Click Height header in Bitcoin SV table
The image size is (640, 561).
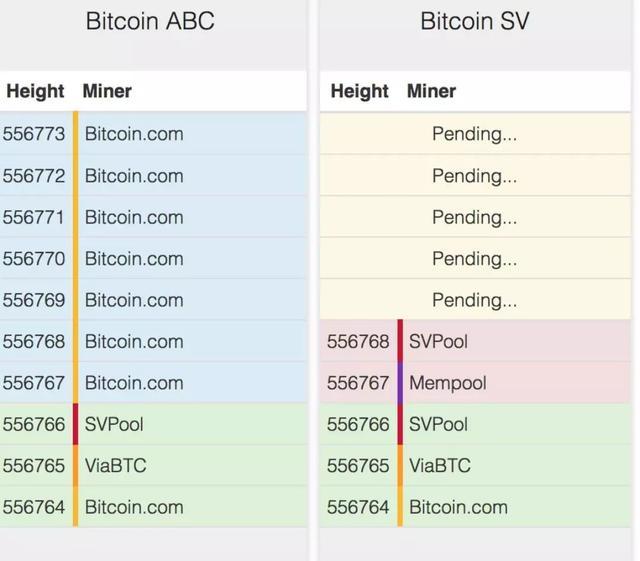(360, 91)
